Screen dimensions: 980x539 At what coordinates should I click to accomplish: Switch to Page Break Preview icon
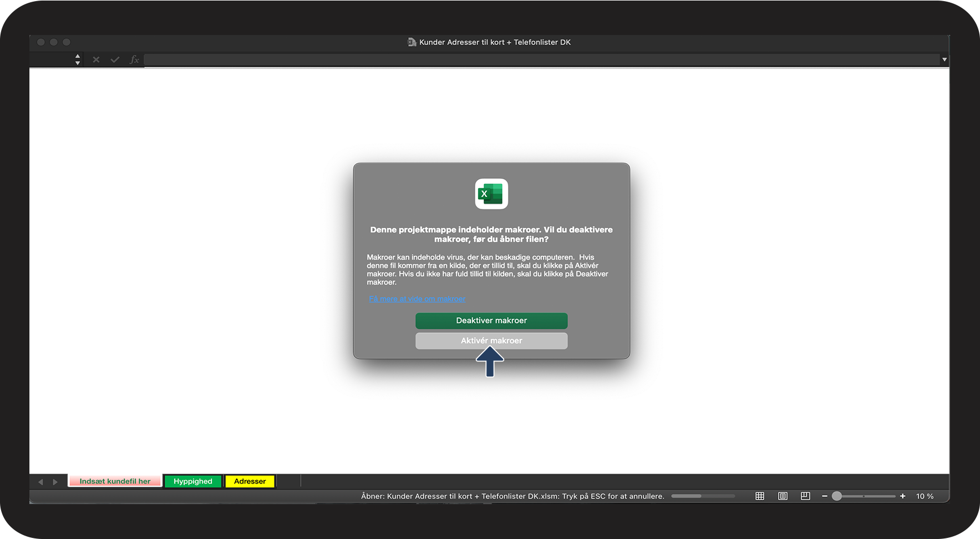tap(805, 496)
